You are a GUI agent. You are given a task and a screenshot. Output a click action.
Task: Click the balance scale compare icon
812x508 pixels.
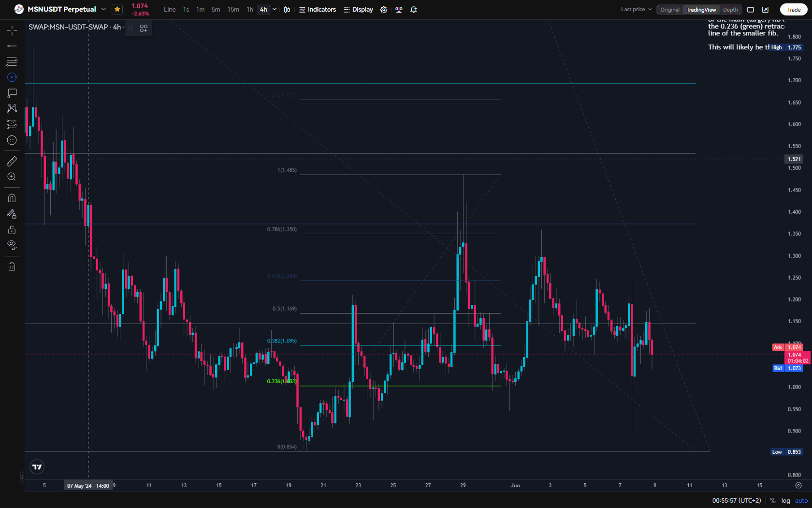(x=399, y=10)
